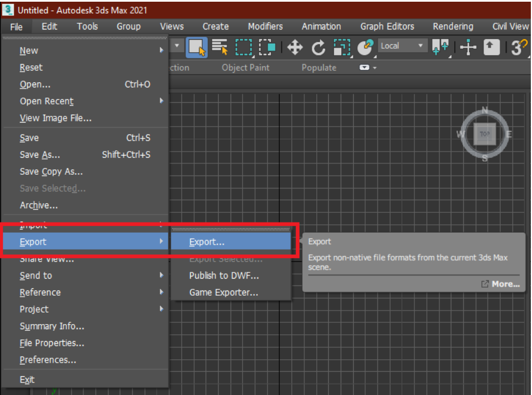
Task: Open the Views menu
Action: [171, 27]
